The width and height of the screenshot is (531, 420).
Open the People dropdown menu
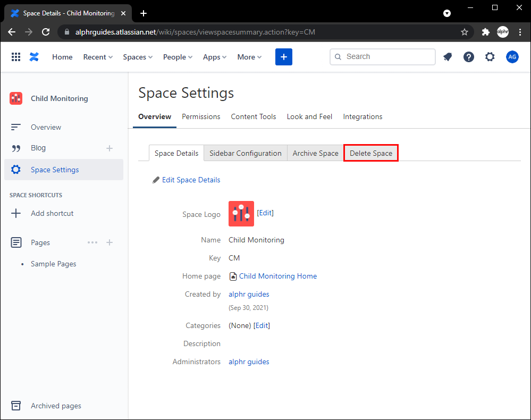coord(178,57)
